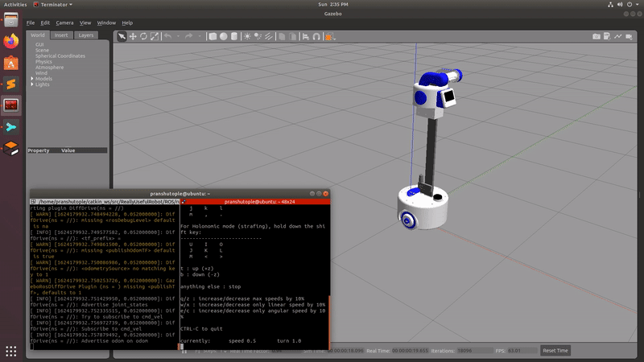Image resolution: width=644 pixels, height=362 pixels.
Task: Open Ubuntu Software from the dock
Action: click(x=11, y=63)
